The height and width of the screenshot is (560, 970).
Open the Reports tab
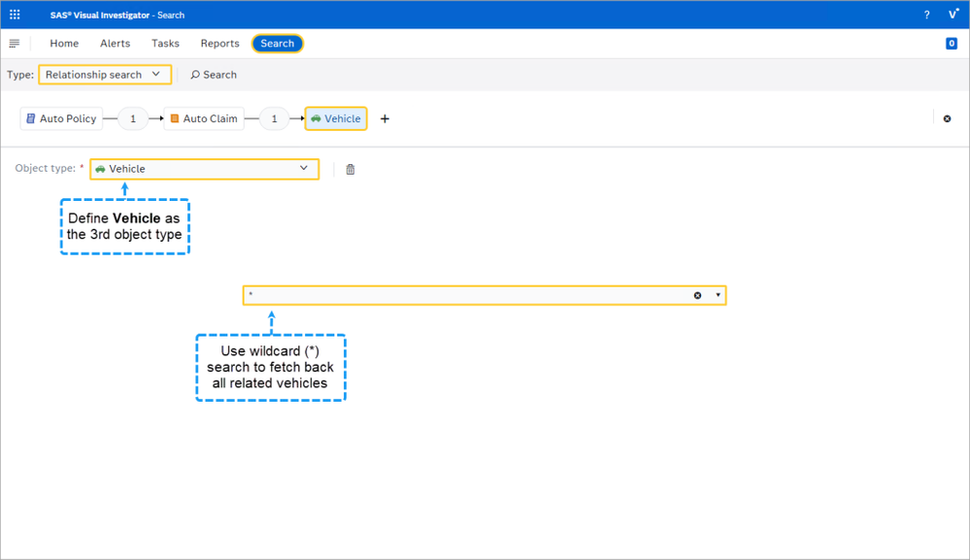point(219,44)
